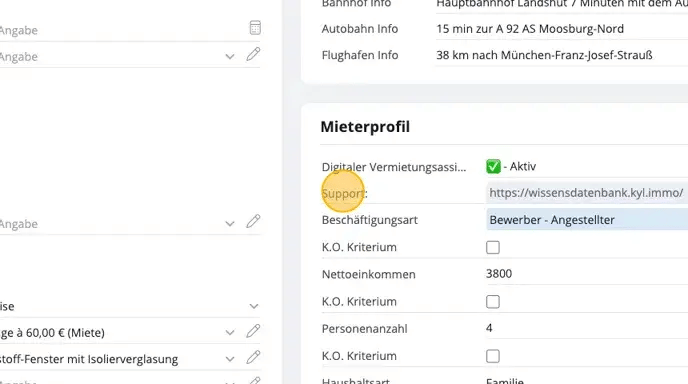Click the 'Nettoeinkommen' label
The image size is (688, 384).
[369, 274]
